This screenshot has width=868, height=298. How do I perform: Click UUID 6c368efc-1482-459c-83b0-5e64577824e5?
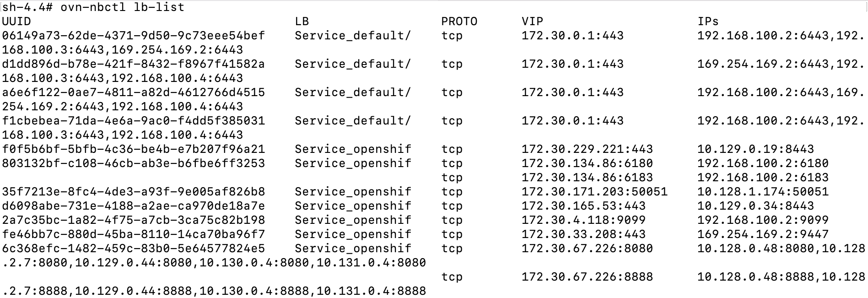click(134, 249)
